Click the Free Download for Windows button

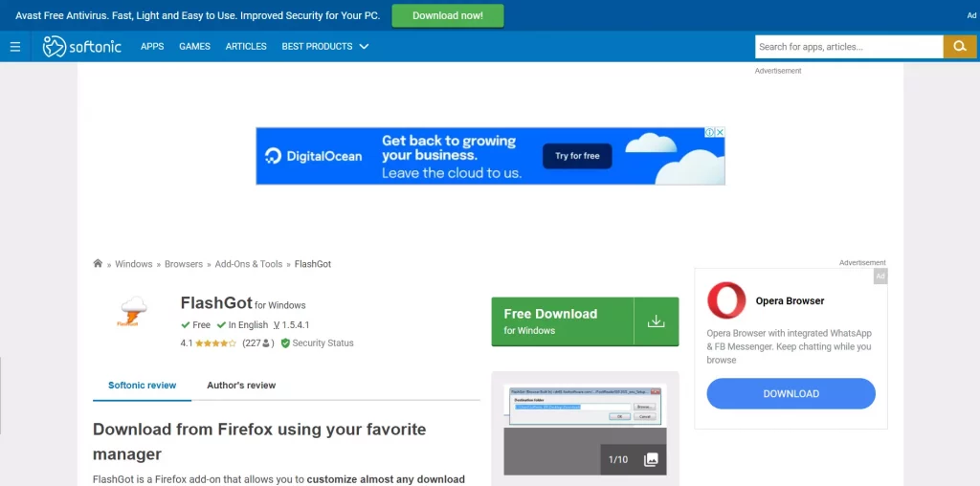(x=585, y=321)
